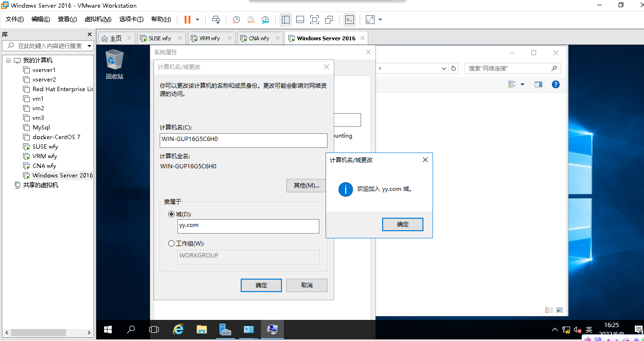Viewport: 644px width, 341px height.
Task: Open the stretch display dropdown arrow
Action: point(380,20)
